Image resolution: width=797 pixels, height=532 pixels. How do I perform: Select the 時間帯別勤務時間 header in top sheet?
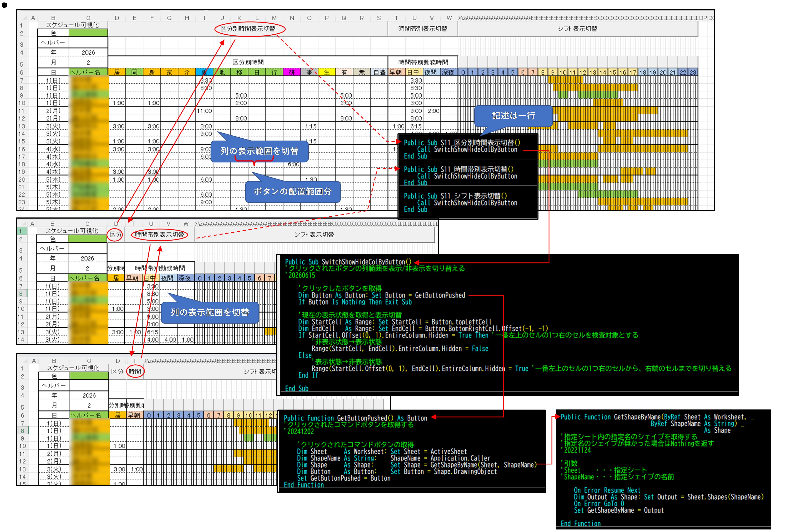coord(423,62)
